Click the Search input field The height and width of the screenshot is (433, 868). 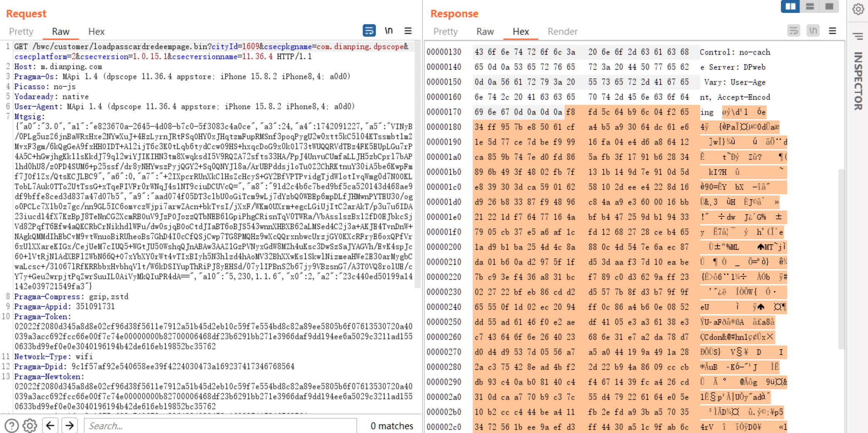click(x=221, y=425)
